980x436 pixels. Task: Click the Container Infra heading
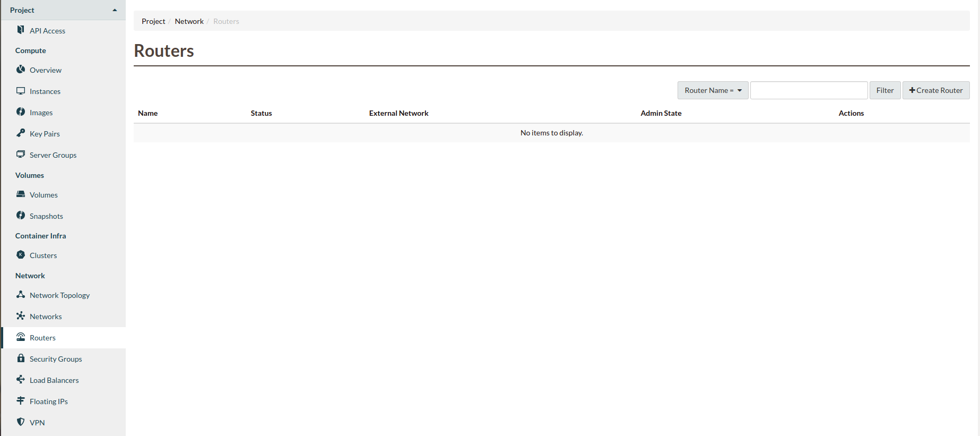41,236
